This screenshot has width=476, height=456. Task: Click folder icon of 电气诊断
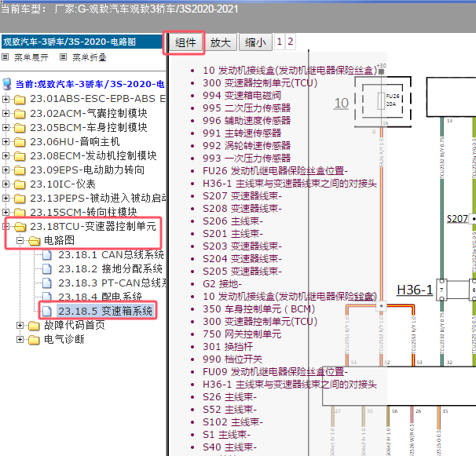tap(34, 340)
